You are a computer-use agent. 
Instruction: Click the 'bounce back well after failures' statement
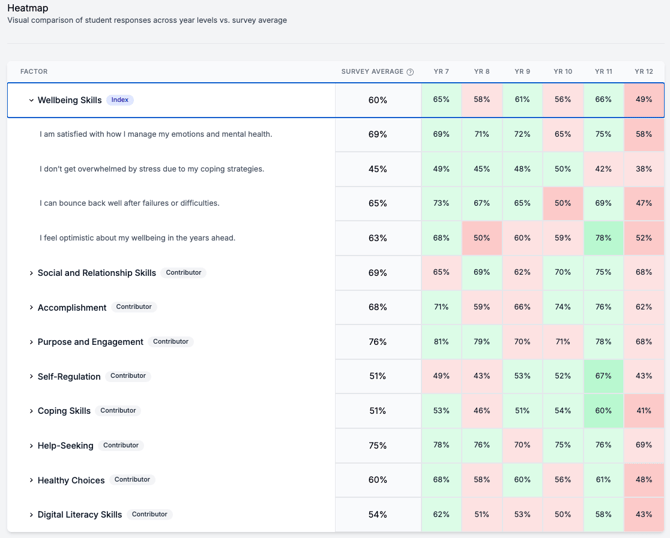pyautogui.click(x=129, y=203)
